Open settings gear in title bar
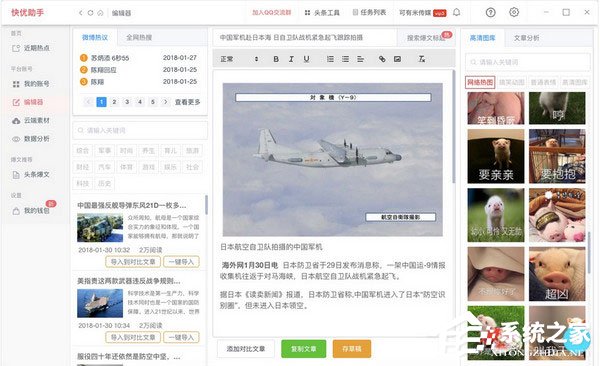The image size is (600, 366). pos(514,12)
